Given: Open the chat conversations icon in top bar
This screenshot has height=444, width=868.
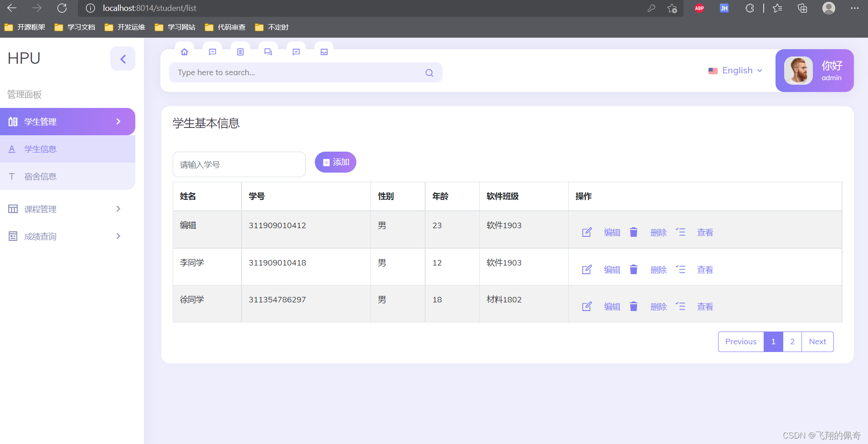Looking at the screenshot, I should tap(268, 51).
